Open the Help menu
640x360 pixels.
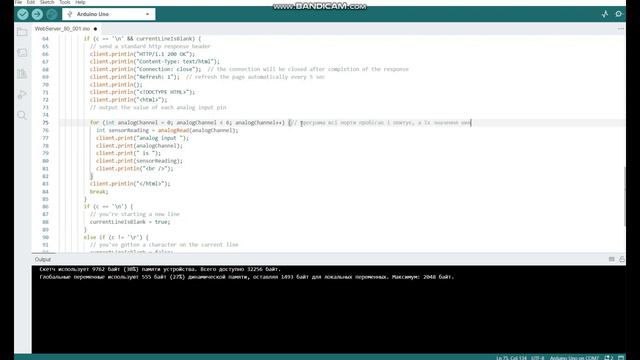pyautogui.click(x=80, y=2)
